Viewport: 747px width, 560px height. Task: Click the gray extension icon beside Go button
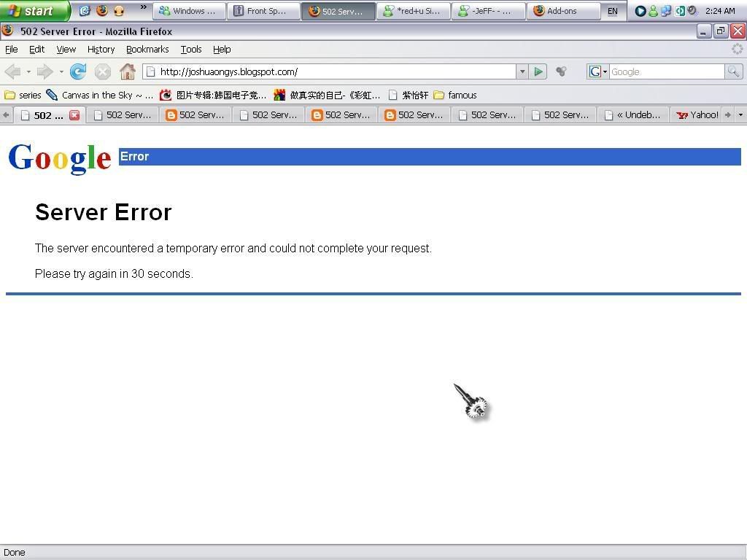[562, 72]
